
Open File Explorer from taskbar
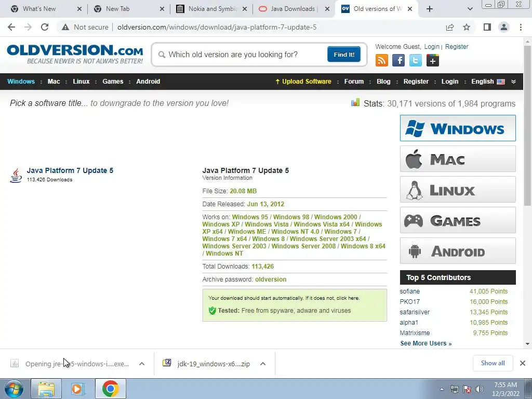(46, 389)
